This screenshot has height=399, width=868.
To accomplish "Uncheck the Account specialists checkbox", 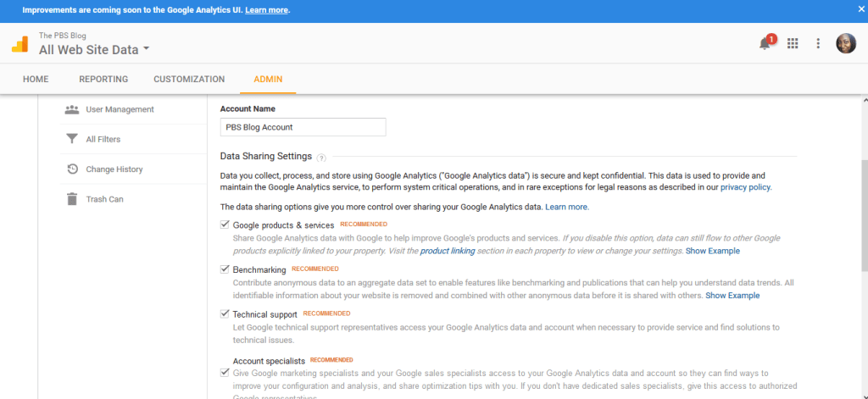I will tap(225, 373).
